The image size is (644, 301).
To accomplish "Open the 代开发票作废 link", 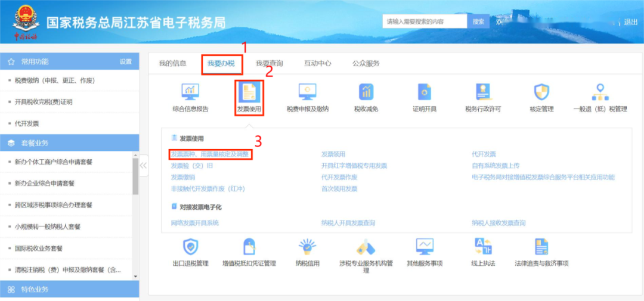I will [339, 178].
